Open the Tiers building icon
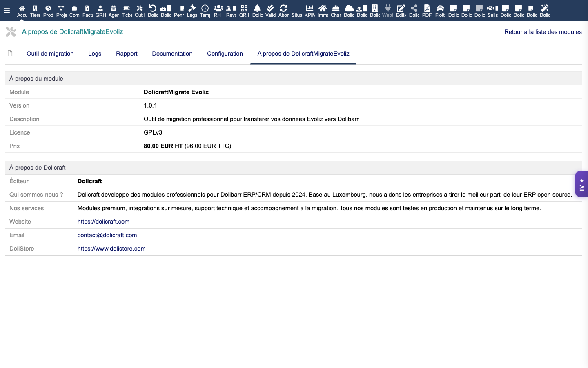This screenshot has width=588, height=368. click(x=35, y=8)
